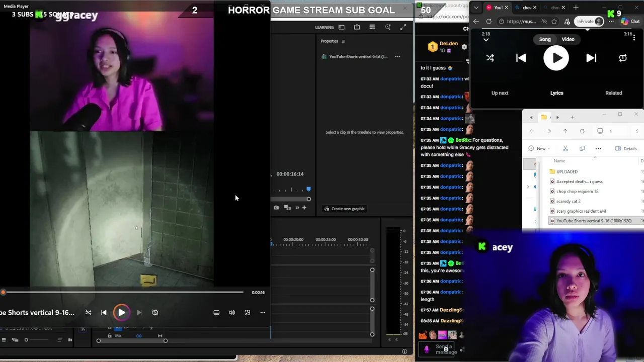This screenshot has width=644, height=362.
Task: Click Premiere export/share icon
Action: click(357, 27)
